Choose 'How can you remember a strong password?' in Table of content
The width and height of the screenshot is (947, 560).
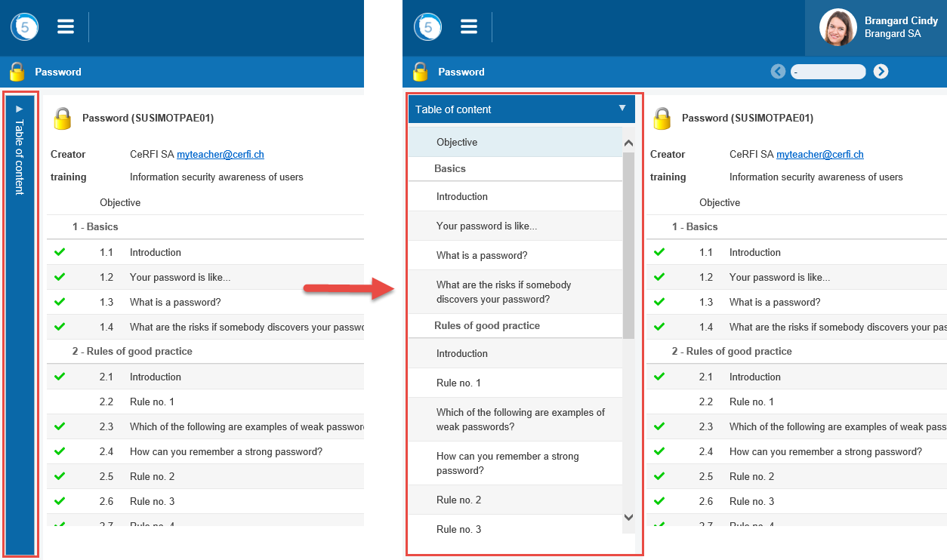coord(507,463)
